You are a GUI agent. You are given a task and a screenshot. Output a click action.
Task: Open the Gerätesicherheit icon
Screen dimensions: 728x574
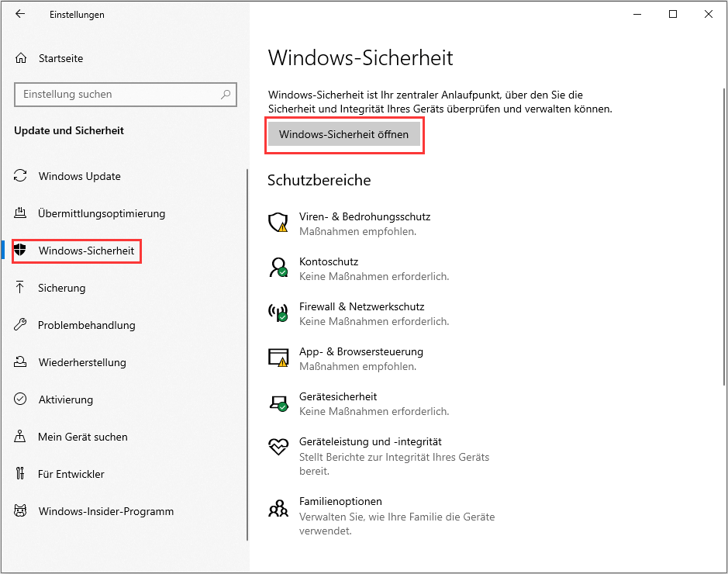[278, 403]
